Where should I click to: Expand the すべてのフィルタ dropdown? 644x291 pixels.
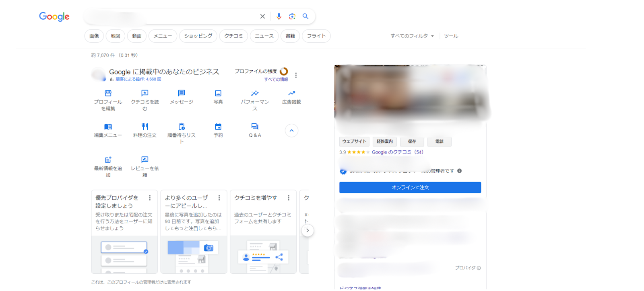[x=412, y=36]
